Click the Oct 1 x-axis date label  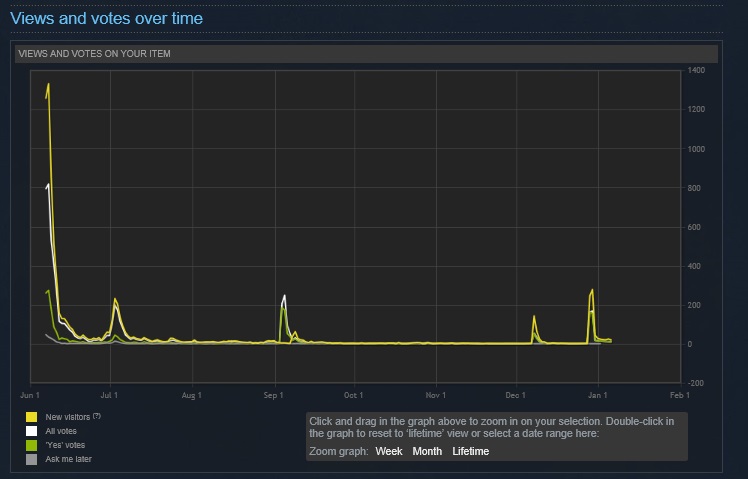click(x=353, y=396)
